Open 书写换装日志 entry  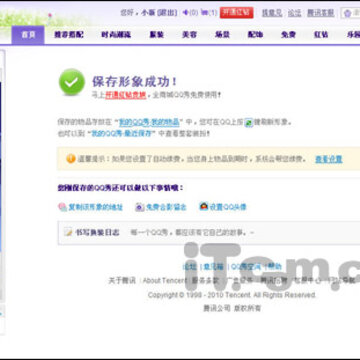tap(97, 232)
